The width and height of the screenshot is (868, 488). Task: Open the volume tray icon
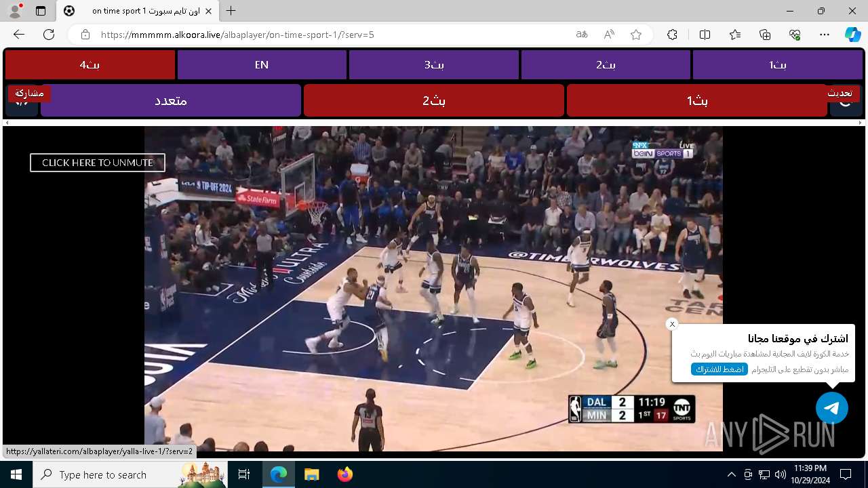[781, 474]
